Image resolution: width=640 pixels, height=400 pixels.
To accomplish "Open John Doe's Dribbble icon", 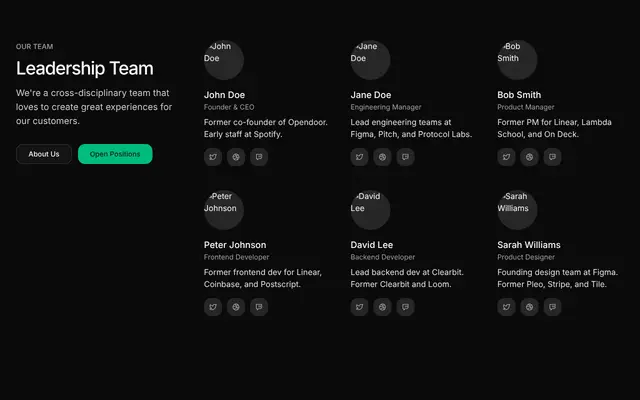I will (236, 157).
